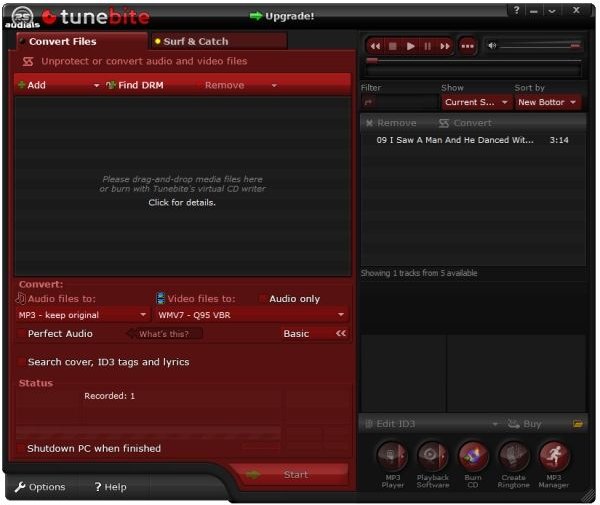Expand the Add dropdown arrow

pos(96,85)
